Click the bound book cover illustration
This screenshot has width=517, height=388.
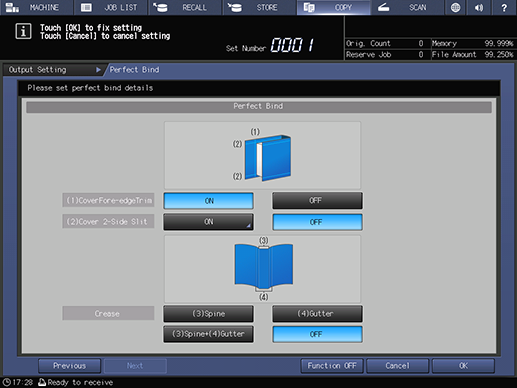[x=268, y=158]
